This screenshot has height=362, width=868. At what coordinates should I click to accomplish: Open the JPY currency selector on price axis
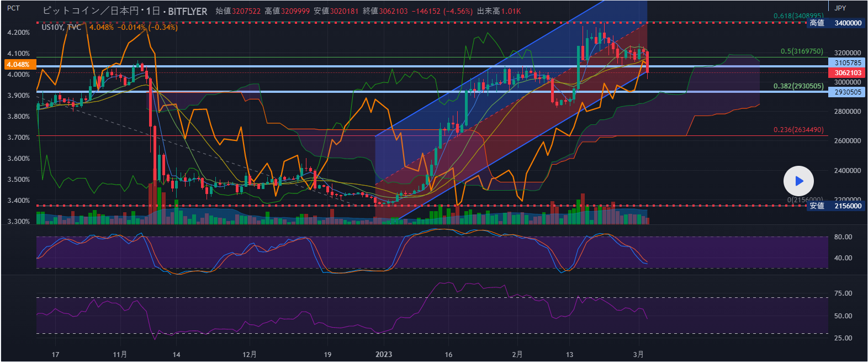click(840, 8)
